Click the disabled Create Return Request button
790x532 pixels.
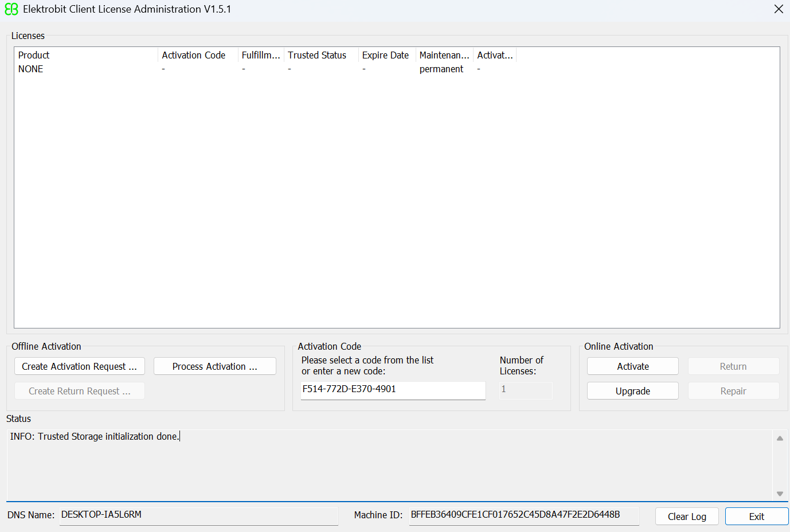pyautogui.click(x=80, y=391)
